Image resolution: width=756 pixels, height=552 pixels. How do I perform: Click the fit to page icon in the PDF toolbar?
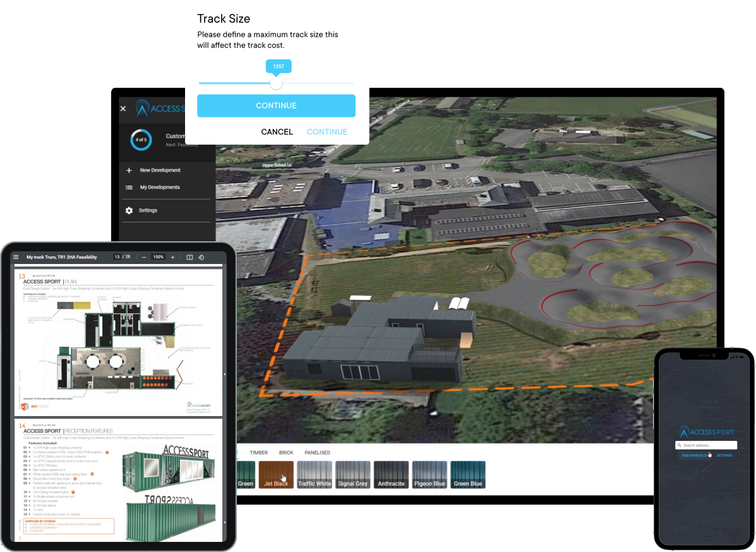pyautogui.click(x=189, y=258)
